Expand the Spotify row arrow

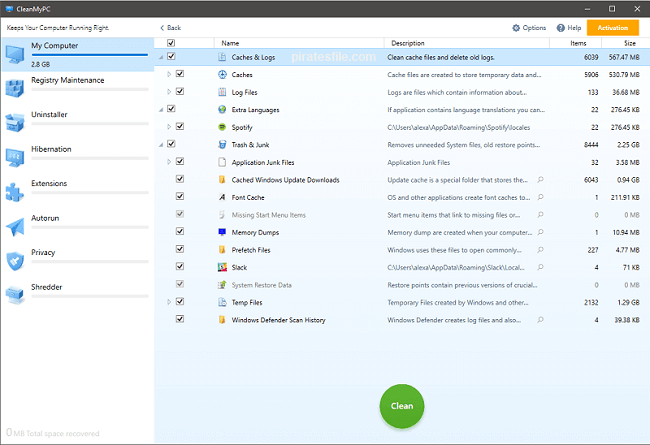169,127
